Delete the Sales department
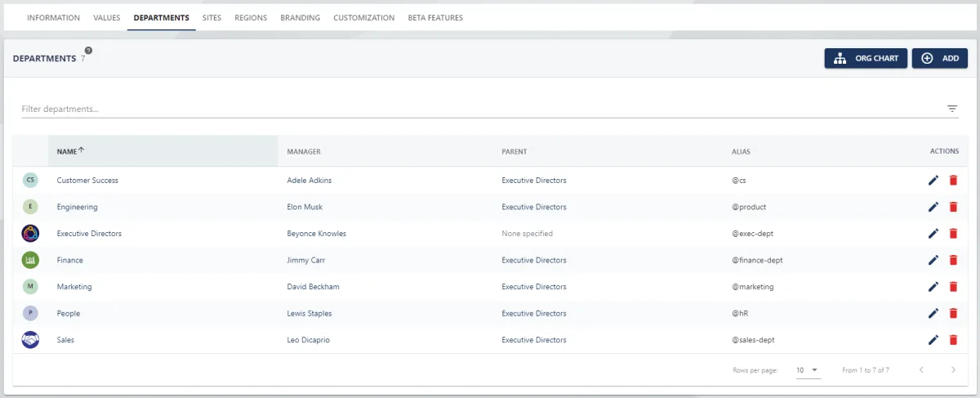The height and width of the screenshot is (398, 980). coord(952,340)
